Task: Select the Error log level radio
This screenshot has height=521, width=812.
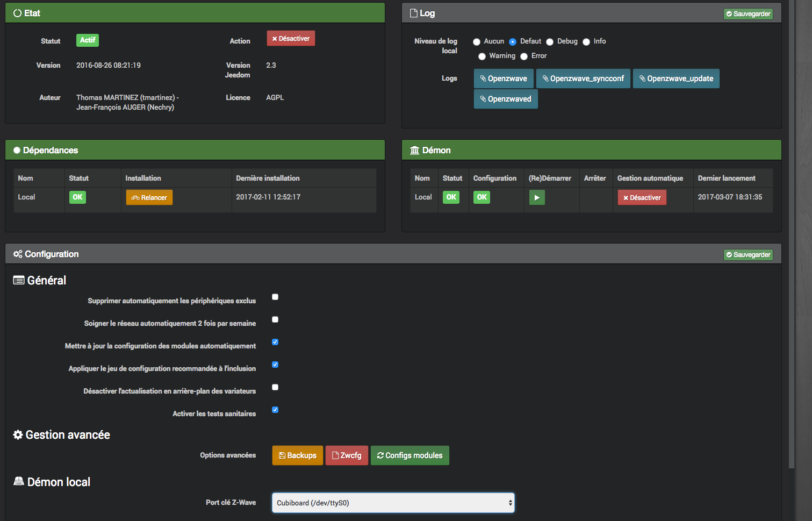Action: coord(524,56)
